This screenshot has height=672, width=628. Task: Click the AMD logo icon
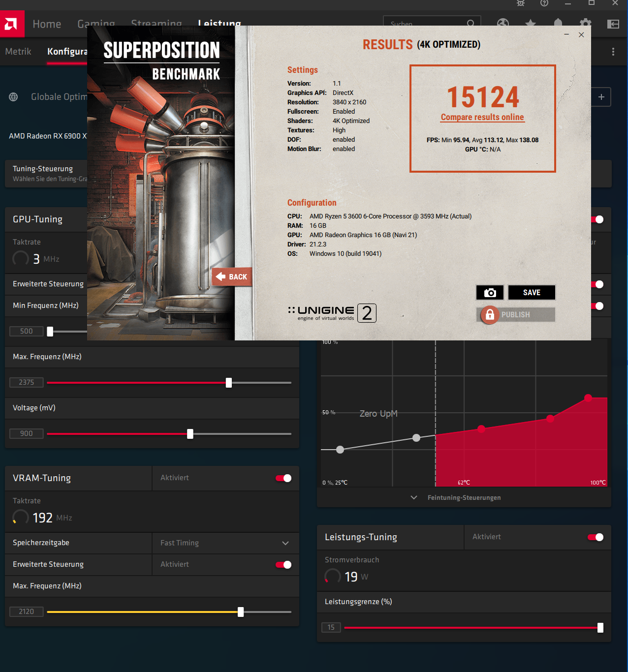point(12,24)
